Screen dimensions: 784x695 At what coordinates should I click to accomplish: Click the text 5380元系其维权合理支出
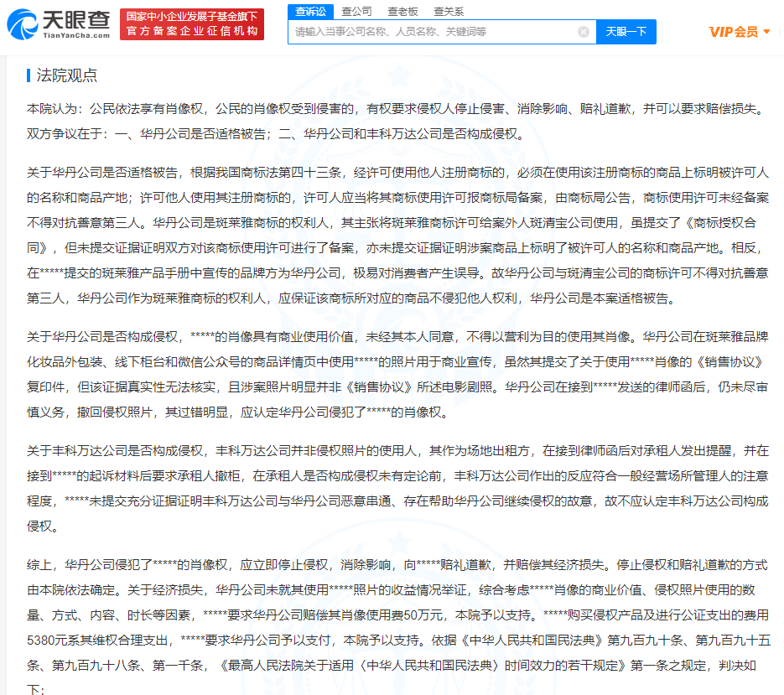pyautogui.click(x=96, y=640)
